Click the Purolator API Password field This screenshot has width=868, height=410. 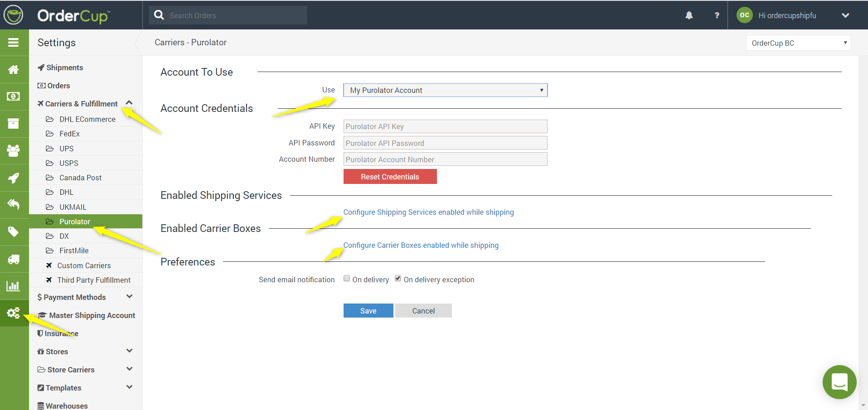(x=445, y=143)
